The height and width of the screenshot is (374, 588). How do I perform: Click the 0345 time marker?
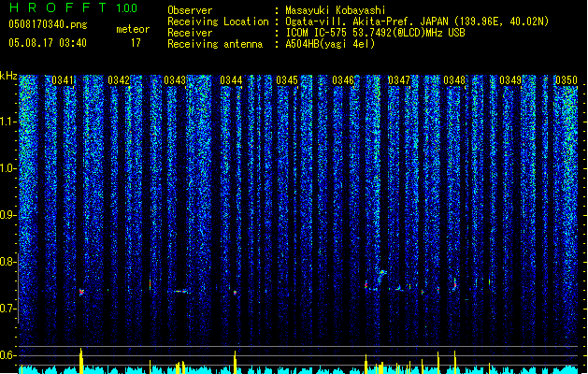tap(287, 80)
